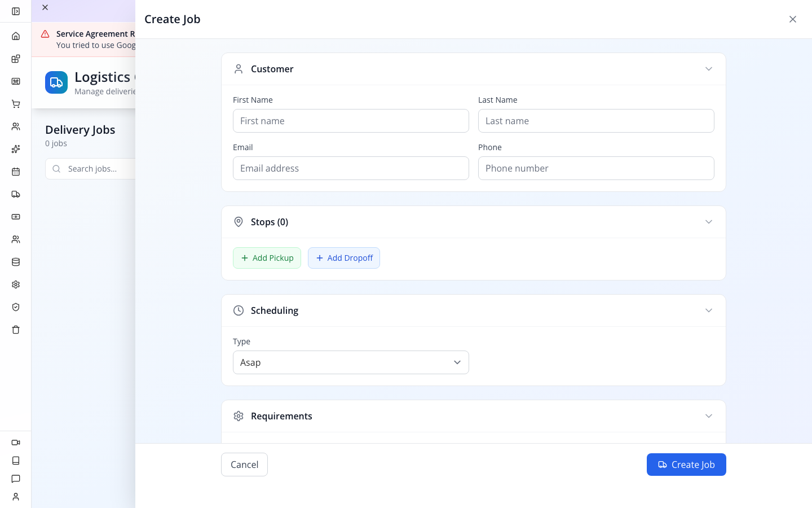
Task: Open the chat bubble icon in sidebar
Action: pyautogui.click(x=16, y=479)
